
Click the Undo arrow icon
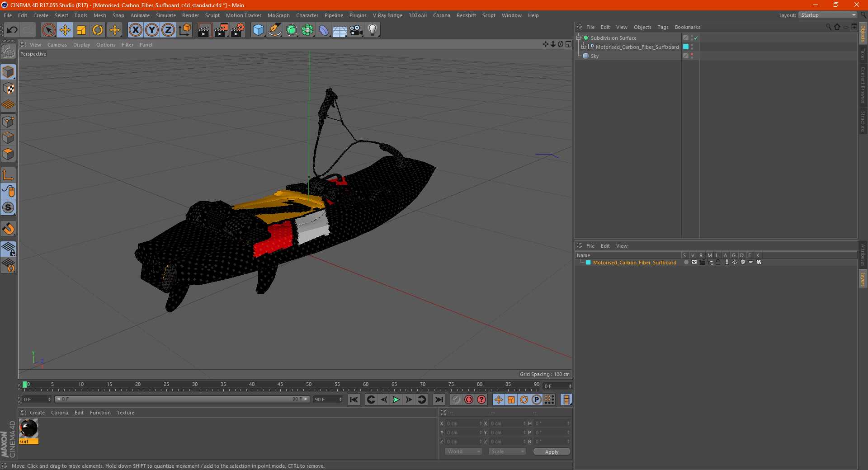point(12,30)
